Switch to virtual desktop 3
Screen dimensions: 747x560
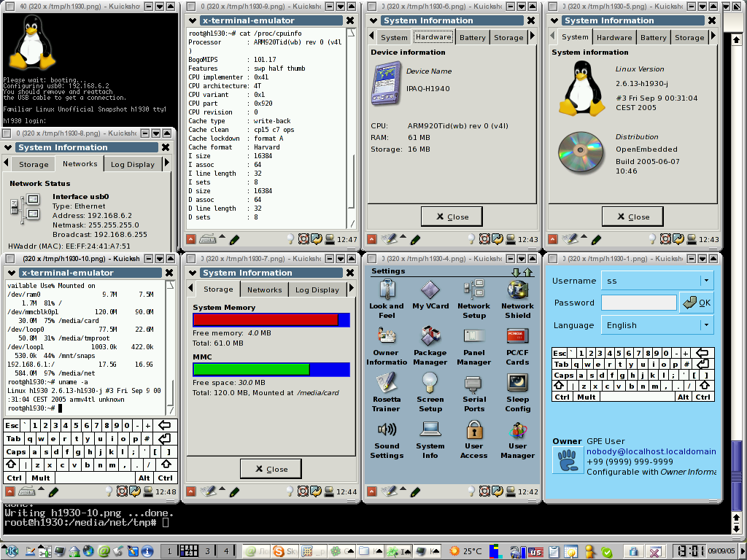pyautogui.click(x=207, y=551)
